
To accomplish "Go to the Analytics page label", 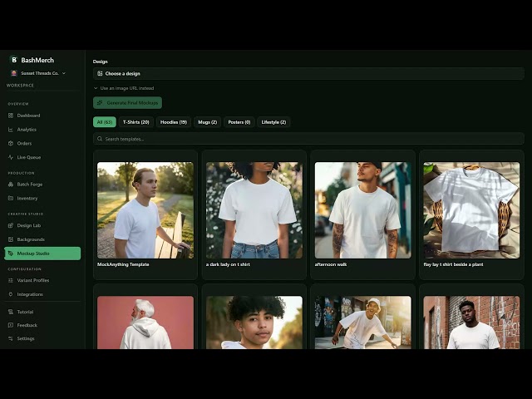I will click(x=27, y=130).
